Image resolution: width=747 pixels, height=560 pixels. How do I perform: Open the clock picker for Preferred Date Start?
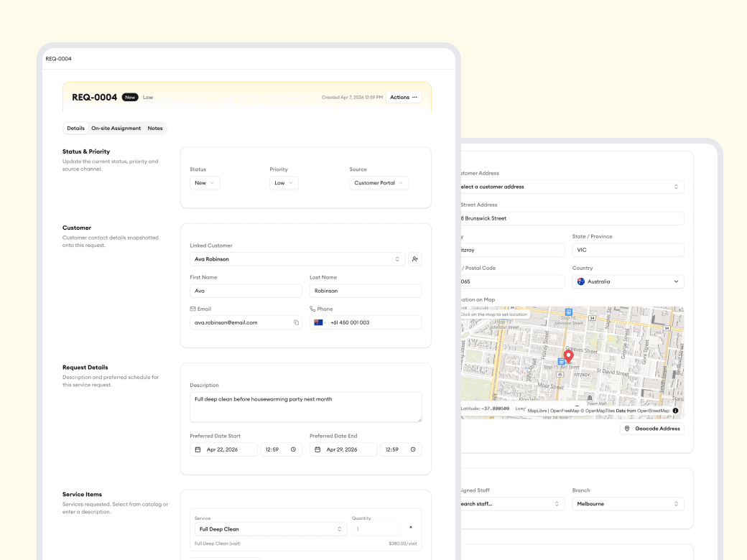[293, 449]
